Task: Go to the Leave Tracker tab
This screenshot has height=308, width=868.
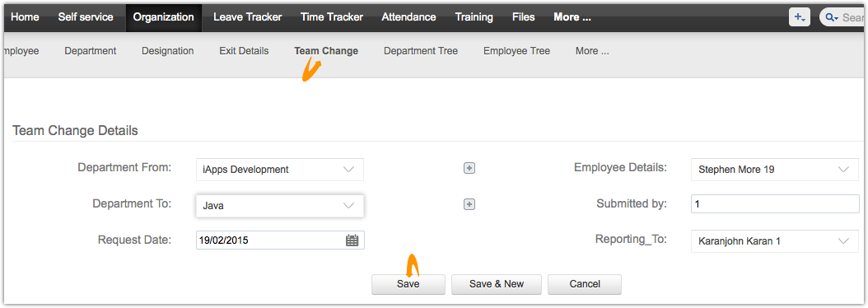Action: [247, 17]
